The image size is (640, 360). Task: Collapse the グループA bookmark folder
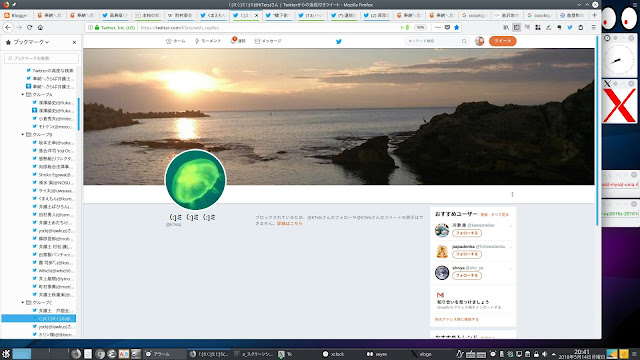(23, 94)
